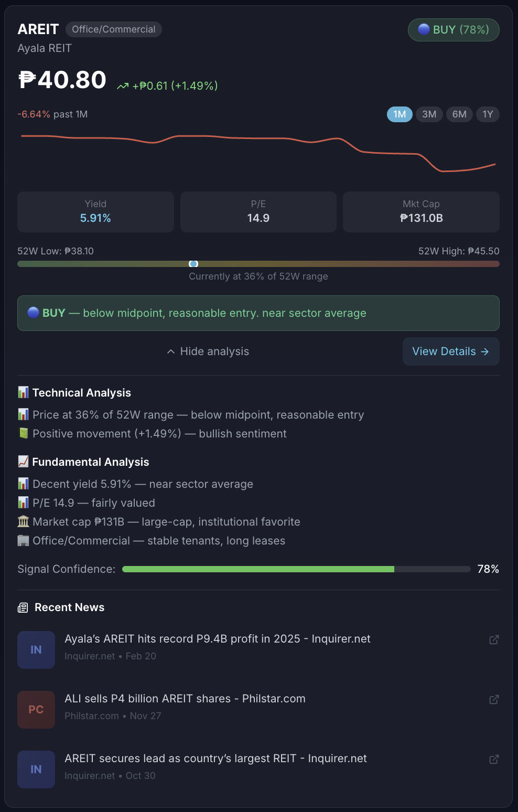Click the chevron-up arrow next to Hide analysis
Screen dimensions: 518x812
[171, 351]
